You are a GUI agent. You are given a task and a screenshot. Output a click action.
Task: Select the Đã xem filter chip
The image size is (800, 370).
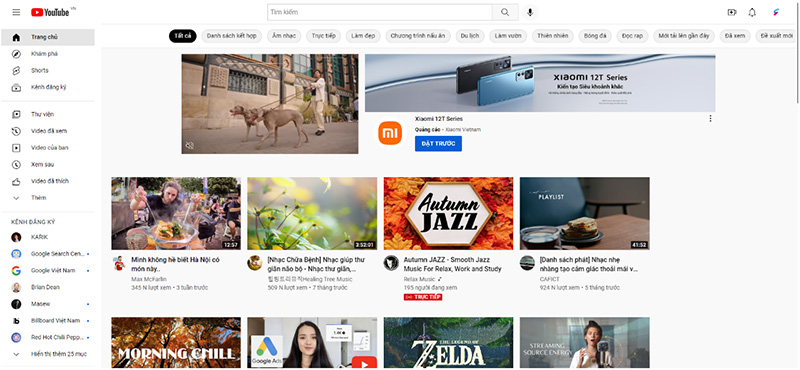(735, 36)
